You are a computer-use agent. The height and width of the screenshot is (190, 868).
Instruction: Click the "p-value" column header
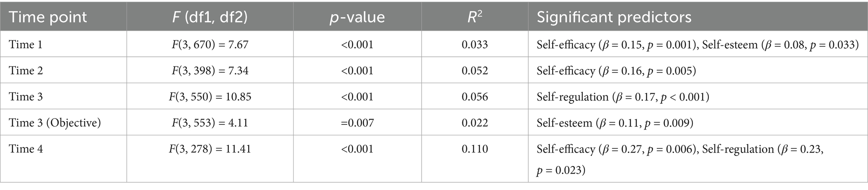(357, 17)
